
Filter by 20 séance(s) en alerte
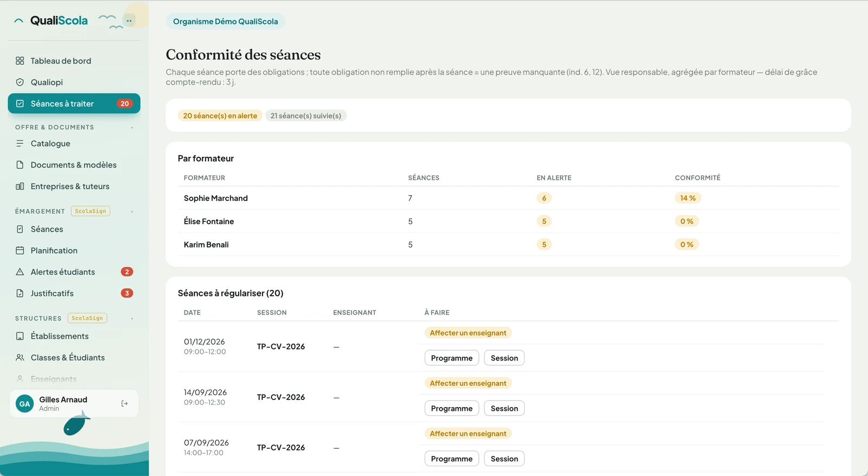click(x=220, y=116)
